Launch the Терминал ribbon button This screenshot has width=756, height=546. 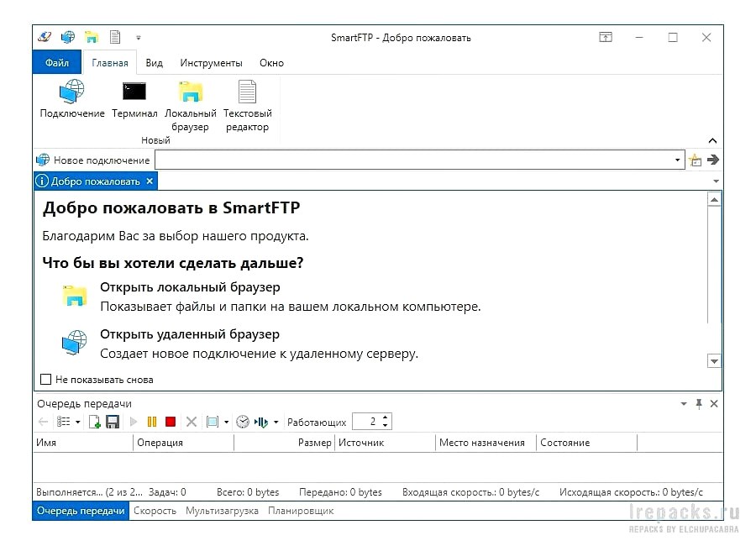[134, 99]
